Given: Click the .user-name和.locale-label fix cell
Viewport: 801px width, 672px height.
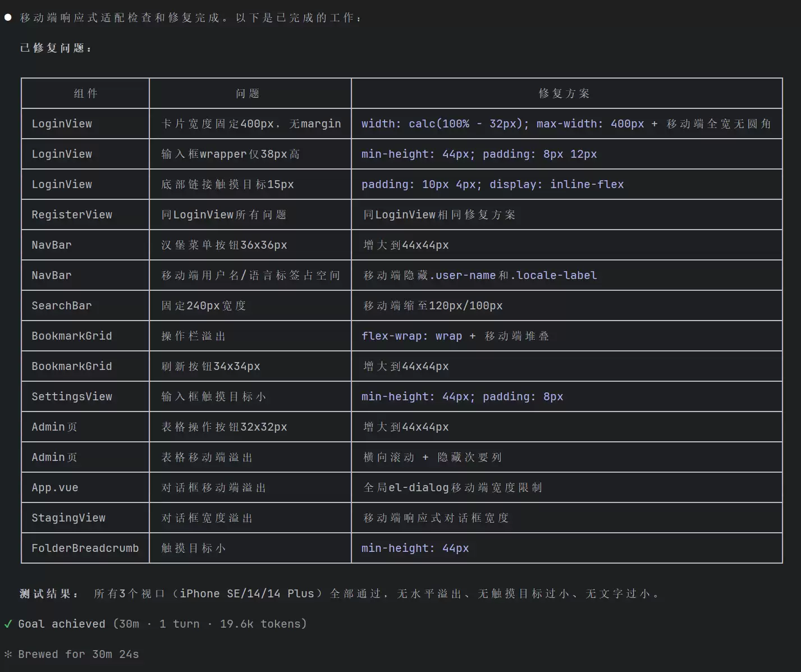Looking at the screenshot, I should coord(567,275).
